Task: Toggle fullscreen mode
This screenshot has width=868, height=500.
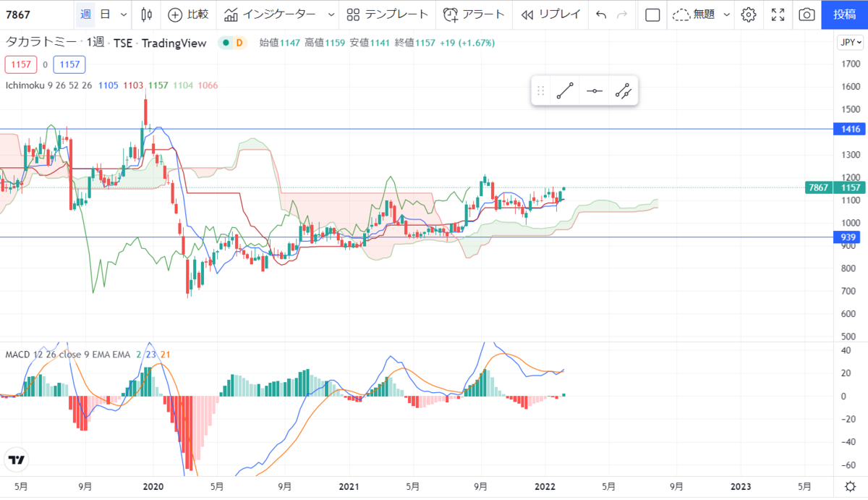Action: tap(778, 14)
